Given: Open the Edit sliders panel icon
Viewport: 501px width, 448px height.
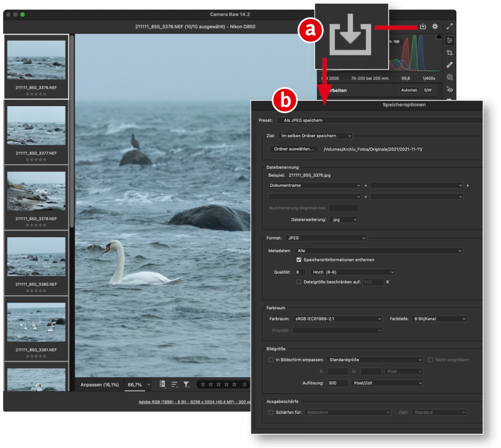Looking at the screenshot, I should tap(449, 41).
